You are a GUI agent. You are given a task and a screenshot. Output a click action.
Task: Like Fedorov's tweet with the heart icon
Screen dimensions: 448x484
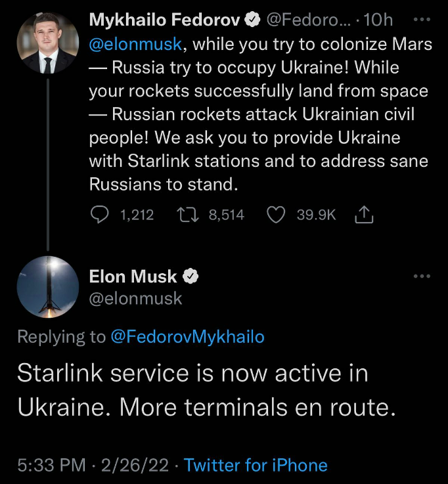coord(277,215)
